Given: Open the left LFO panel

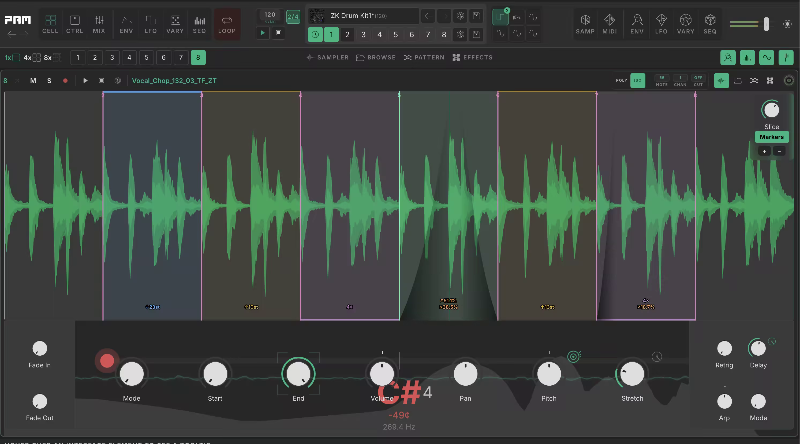Looking at the screenshot, I should click(x=151, y=23).
